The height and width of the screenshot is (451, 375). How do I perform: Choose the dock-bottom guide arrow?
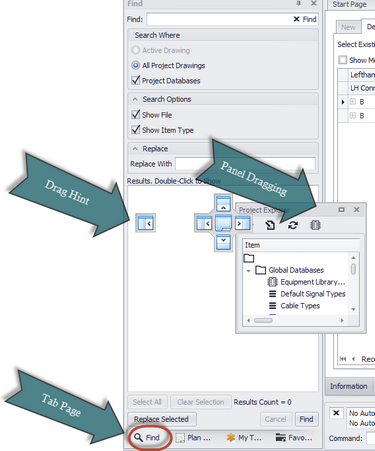coord(223,242)
